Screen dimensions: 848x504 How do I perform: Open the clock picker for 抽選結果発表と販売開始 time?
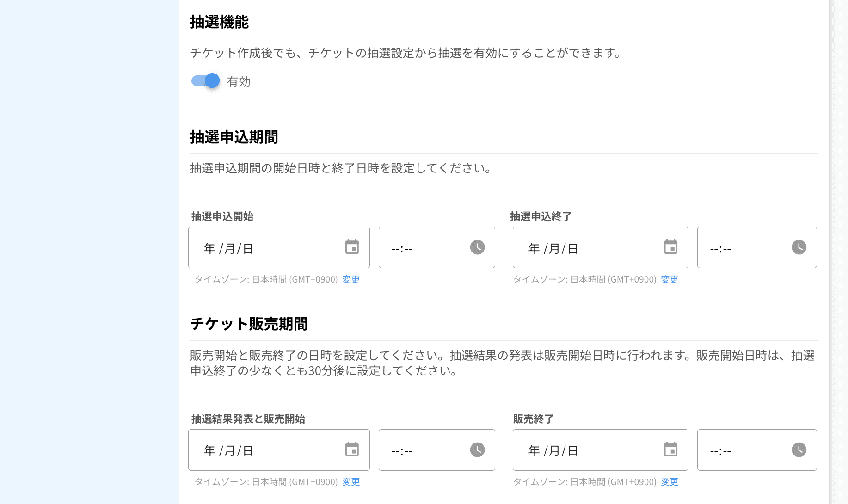(x=477, y=449)
